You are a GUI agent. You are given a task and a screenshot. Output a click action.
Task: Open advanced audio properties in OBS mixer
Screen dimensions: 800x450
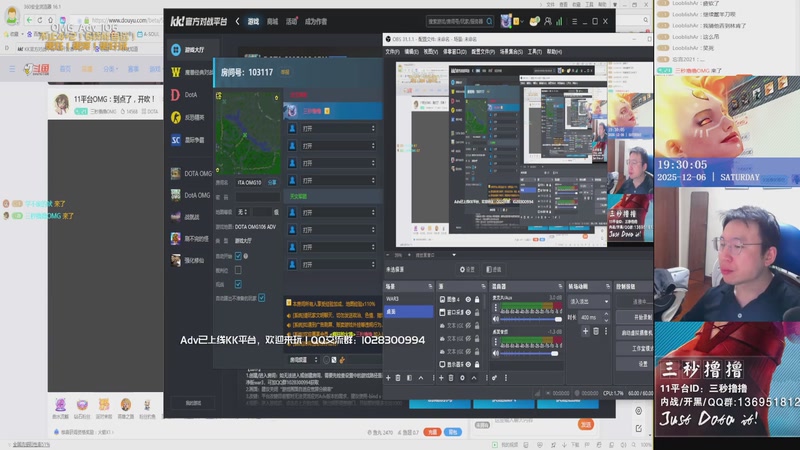(494, 378)
